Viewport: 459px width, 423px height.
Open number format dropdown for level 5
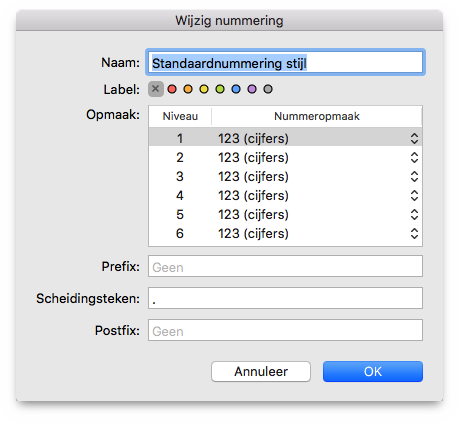coord(414,214)
